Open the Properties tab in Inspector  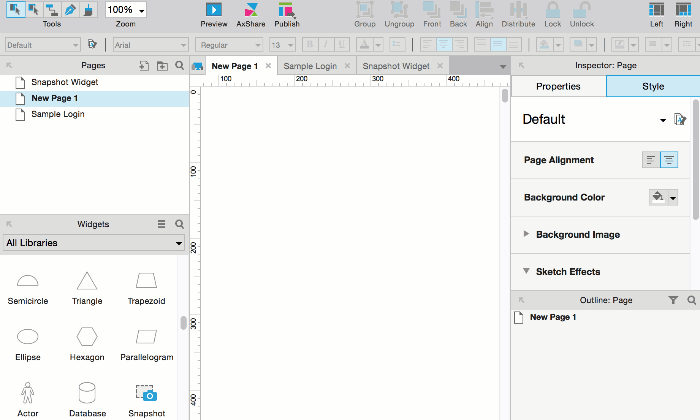coord(558,87)
